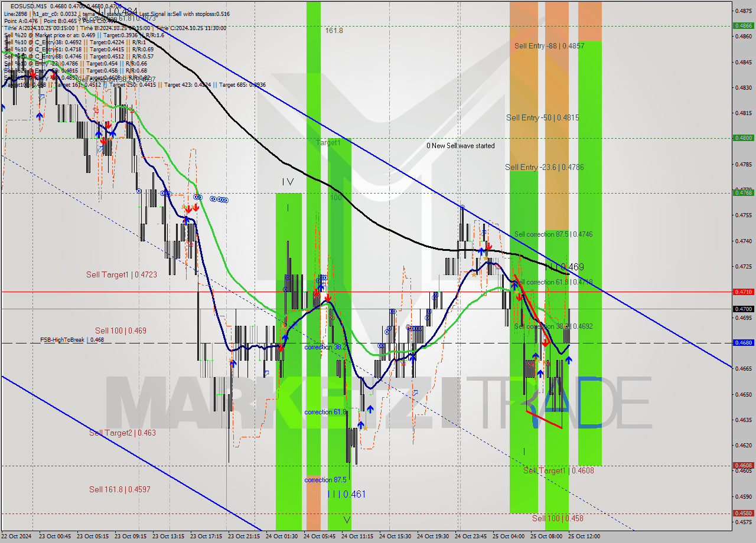Select the '25 Oct 12:00' time axis label

[584, 537]
